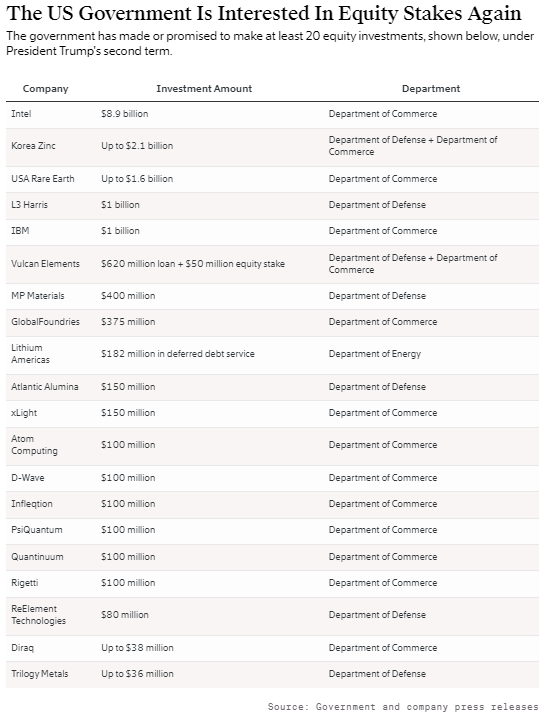Select the PsiQuantum company cell
546x719 pixels.
point(37,530)
